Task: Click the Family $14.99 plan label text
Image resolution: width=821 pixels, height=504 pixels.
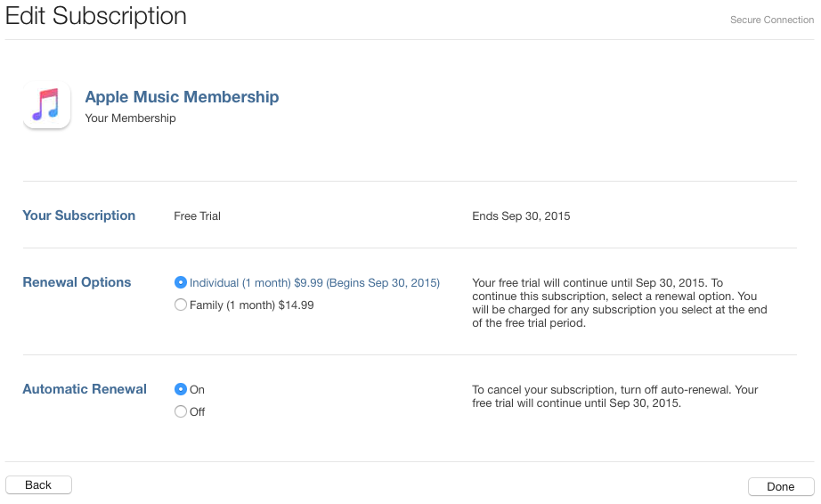Action: point(251,305)
